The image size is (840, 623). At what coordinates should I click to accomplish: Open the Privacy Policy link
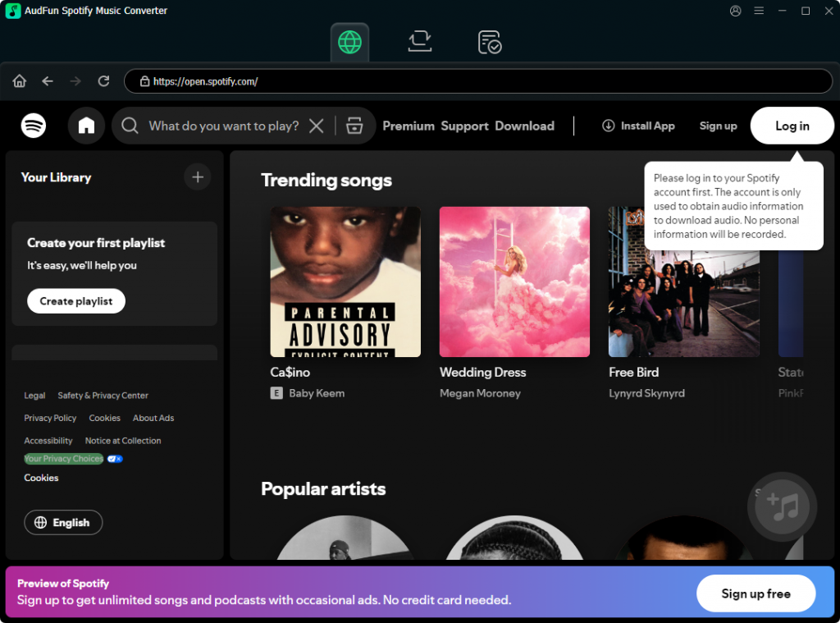coord(50,418)
